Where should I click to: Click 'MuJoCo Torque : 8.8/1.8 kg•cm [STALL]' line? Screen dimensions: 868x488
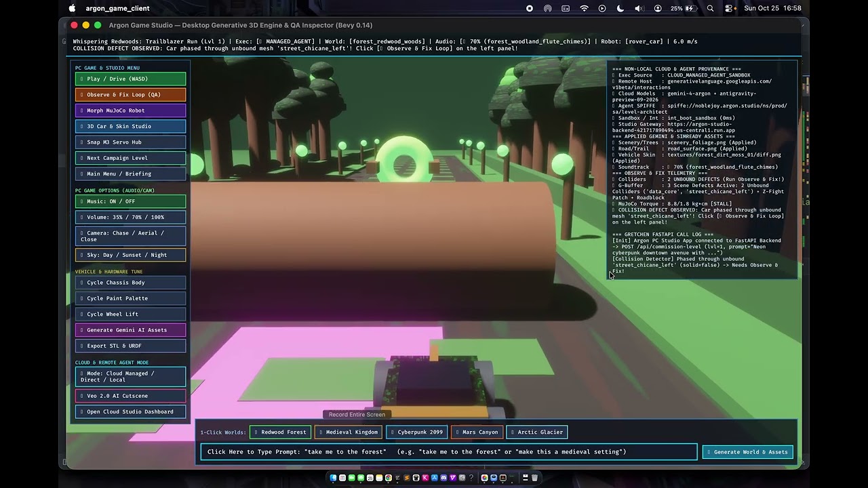click(x=672, y=203)
